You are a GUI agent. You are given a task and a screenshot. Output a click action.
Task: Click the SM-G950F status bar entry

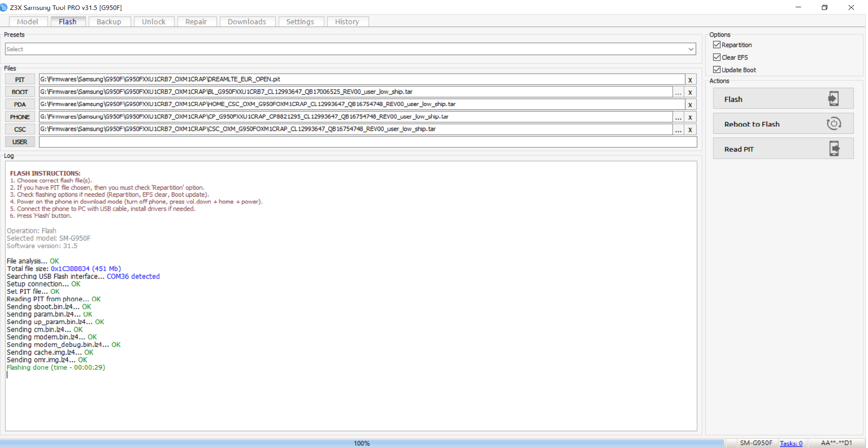(x=756, y=443)
